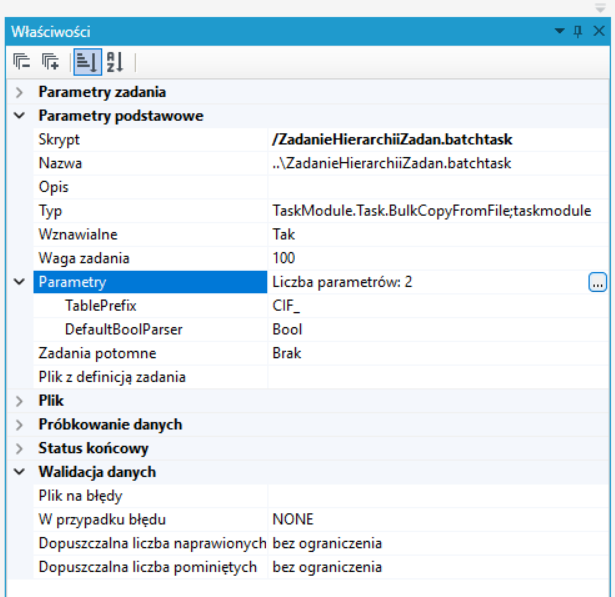Click the /ZadanieHierarchiiZadan.batchtask value
Viewport: 615px width, 597px height.
(x=392, y=140)
